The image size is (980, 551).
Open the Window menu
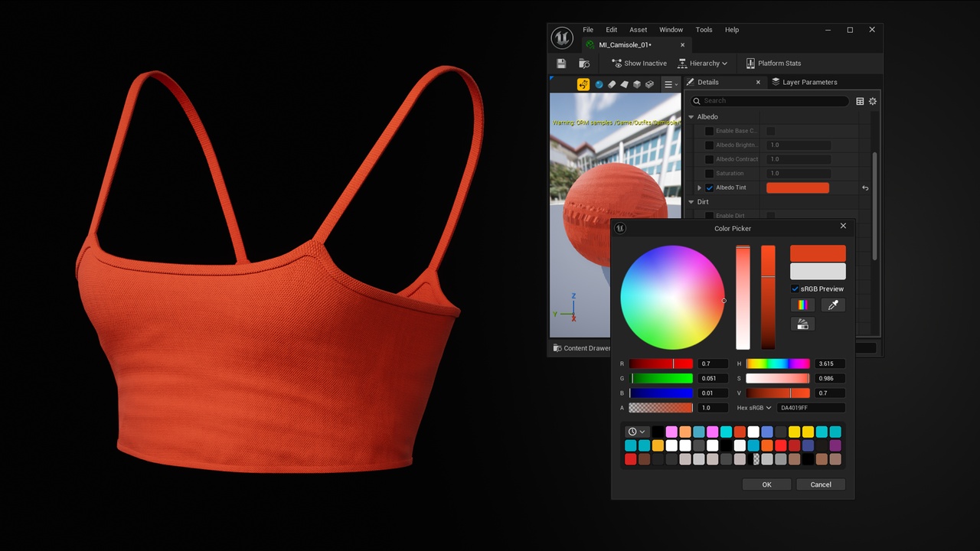pos(671,30)
